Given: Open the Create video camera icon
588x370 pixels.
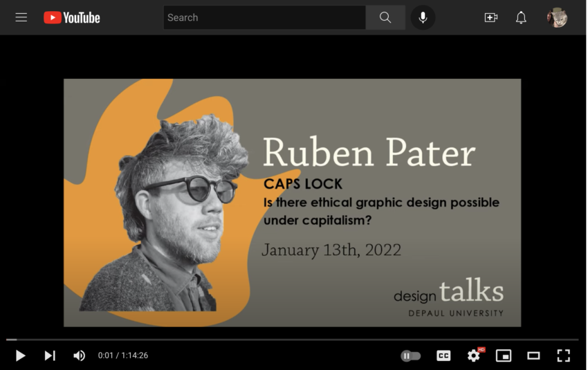Looking at the screenshot, I should [x=491, y=17].
